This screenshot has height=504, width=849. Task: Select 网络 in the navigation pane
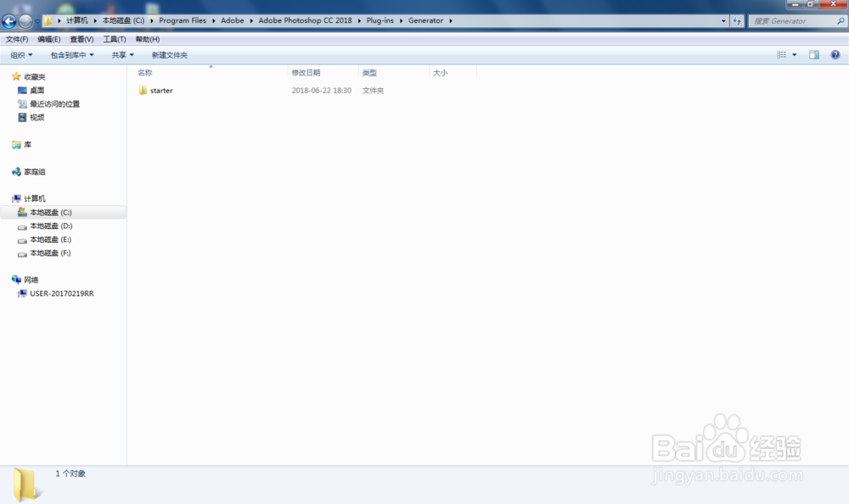31,280
